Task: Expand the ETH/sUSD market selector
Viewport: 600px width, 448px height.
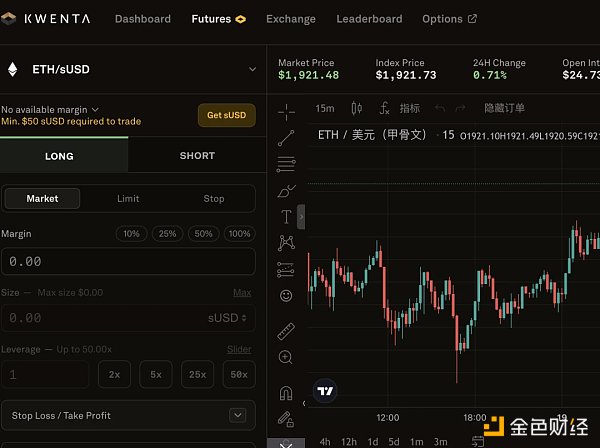Action: pyautogui.click(x=252, y=69)
